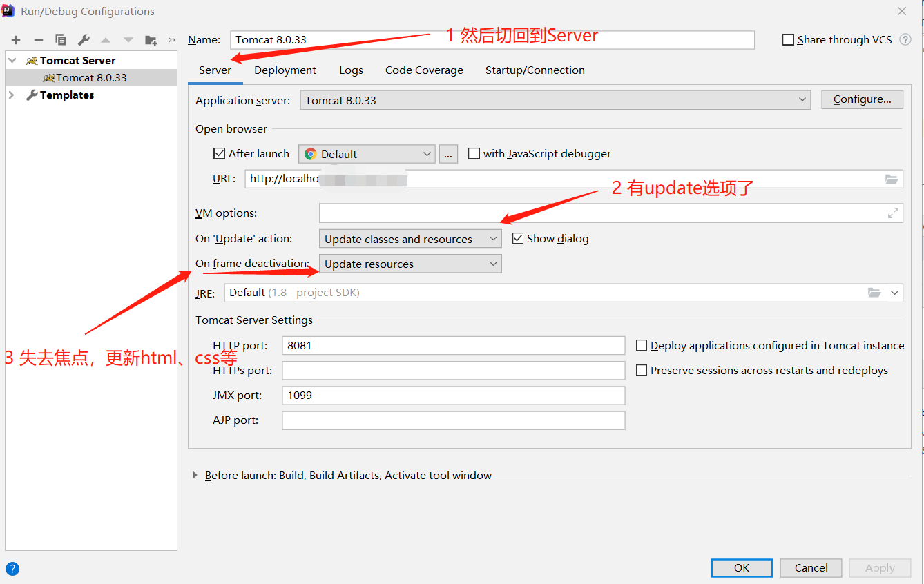Image resolution: width=924 pixels, height=584 pixels.
Task: Select Templates tree node
Action: pos(66,95)
